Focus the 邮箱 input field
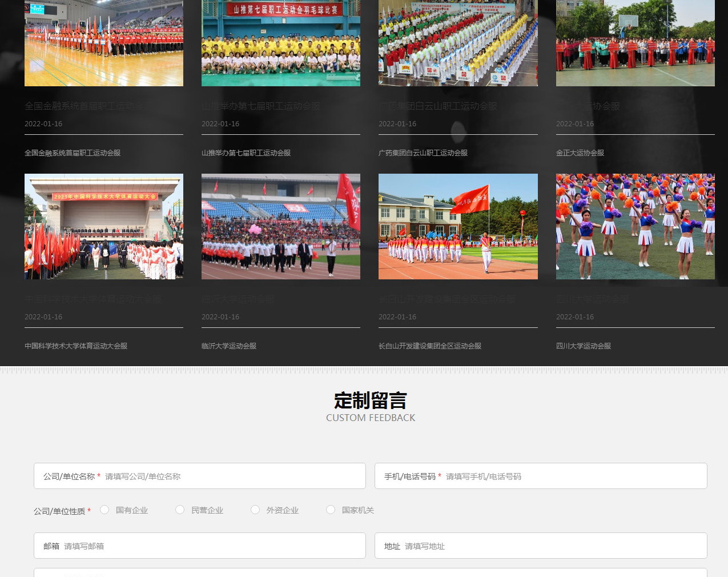Screen dimensions: 728x577 click(200, 546)
